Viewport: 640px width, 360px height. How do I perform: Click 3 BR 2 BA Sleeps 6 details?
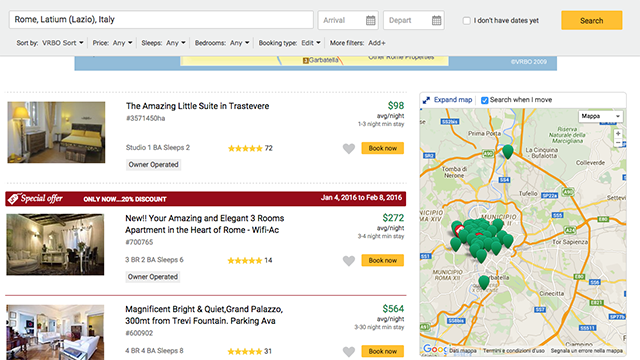pyautogui.click(x=154, y=260)
